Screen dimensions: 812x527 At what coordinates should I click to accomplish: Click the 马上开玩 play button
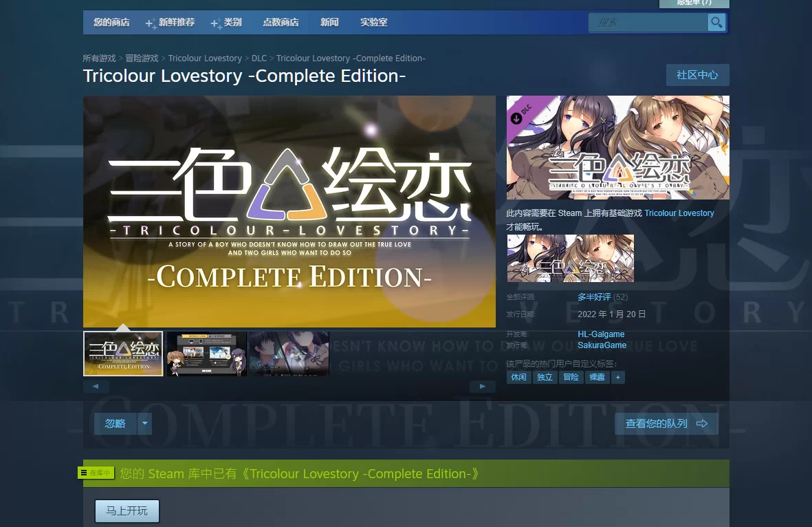click(127, 511)
